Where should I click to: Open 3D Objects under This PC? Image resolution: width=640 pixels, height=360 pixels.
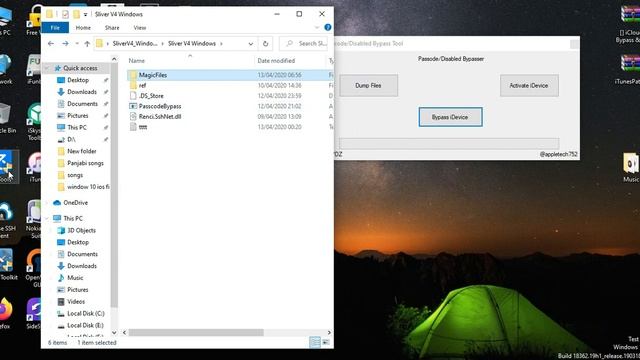tap(81, 230)
